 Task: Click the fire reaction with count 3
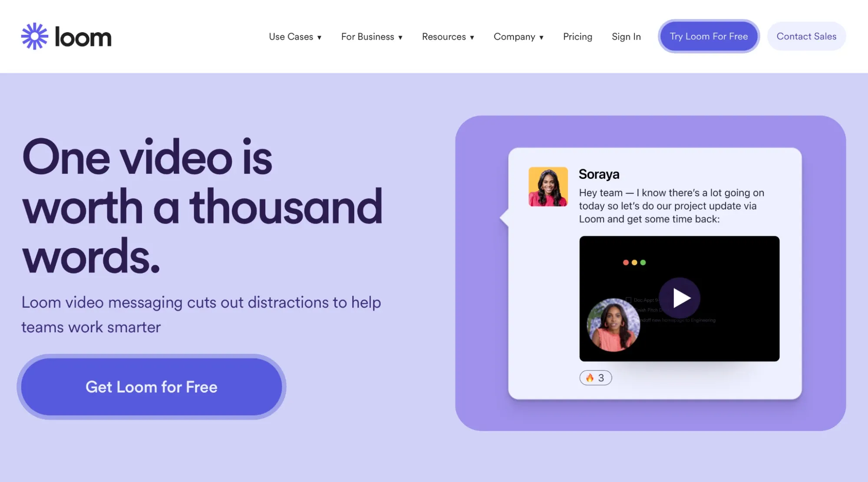pos(595,378)
